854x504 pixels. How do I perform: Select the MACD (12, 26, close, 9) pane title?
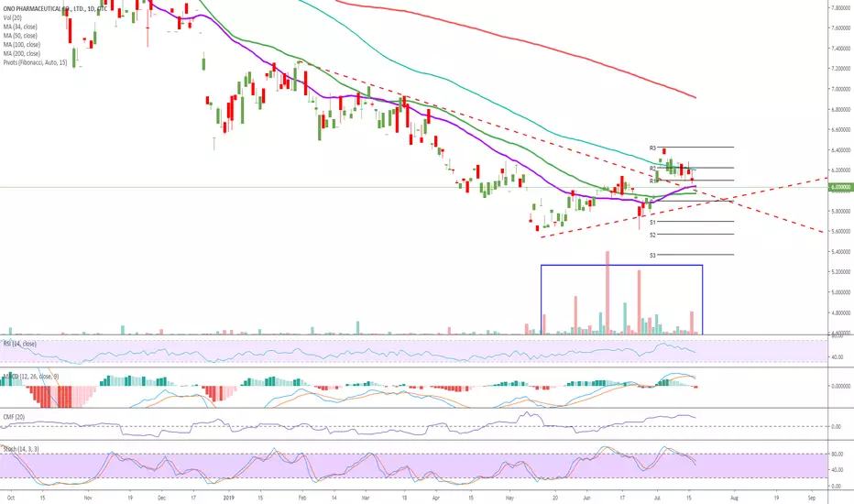tap(31, 377)
